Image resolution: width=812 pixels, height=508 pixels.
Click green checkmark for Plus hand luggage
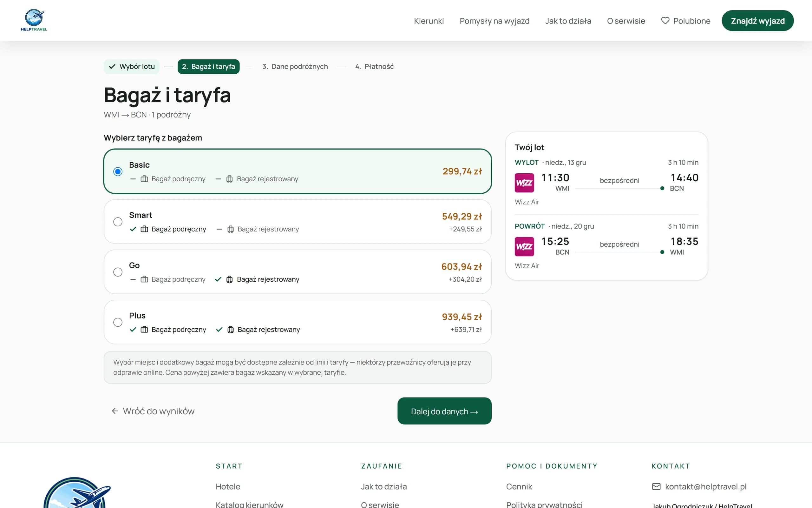133,330
